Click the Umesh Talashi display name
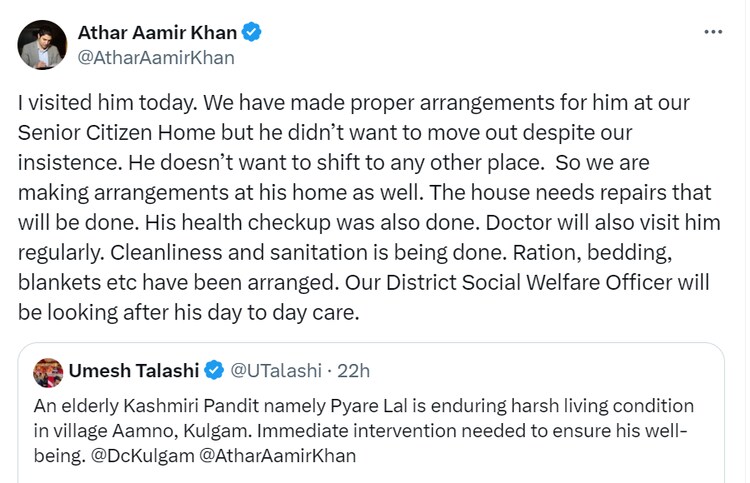Viewport: 750px width, 483px height. [134, 372]
